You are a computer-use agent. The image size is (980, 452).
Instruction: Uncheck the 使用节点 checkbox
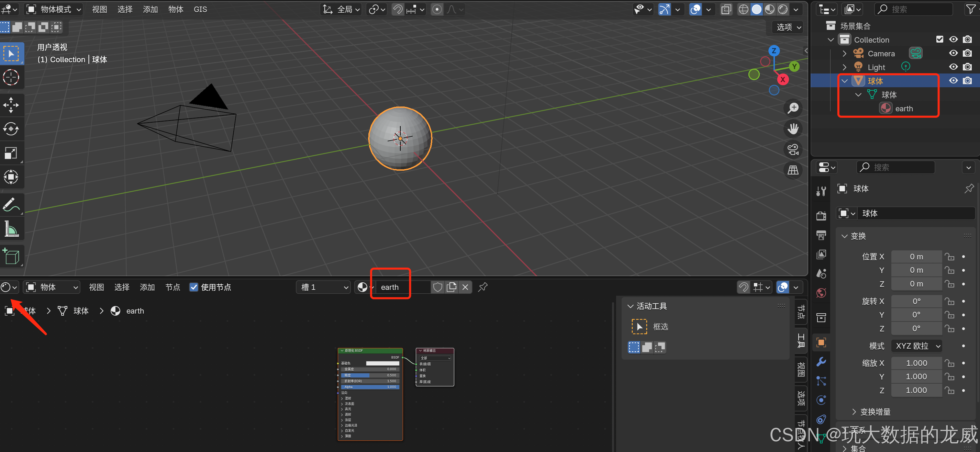pyautogui.click(x=194, y=287)
